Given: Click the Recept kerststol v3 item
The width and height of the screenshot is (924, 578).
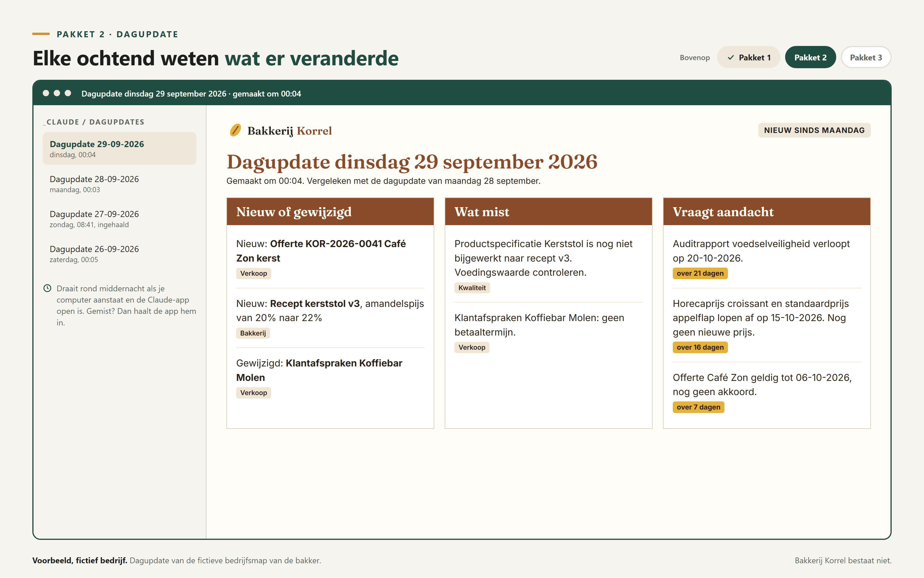Looking at the screenshot, I should [330, 310].
